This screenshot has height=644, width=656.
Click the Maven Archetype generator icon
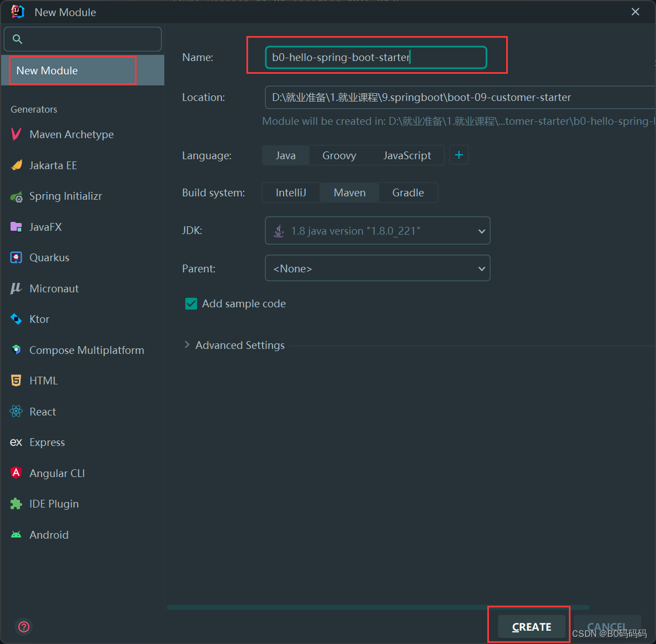(16, 134)
